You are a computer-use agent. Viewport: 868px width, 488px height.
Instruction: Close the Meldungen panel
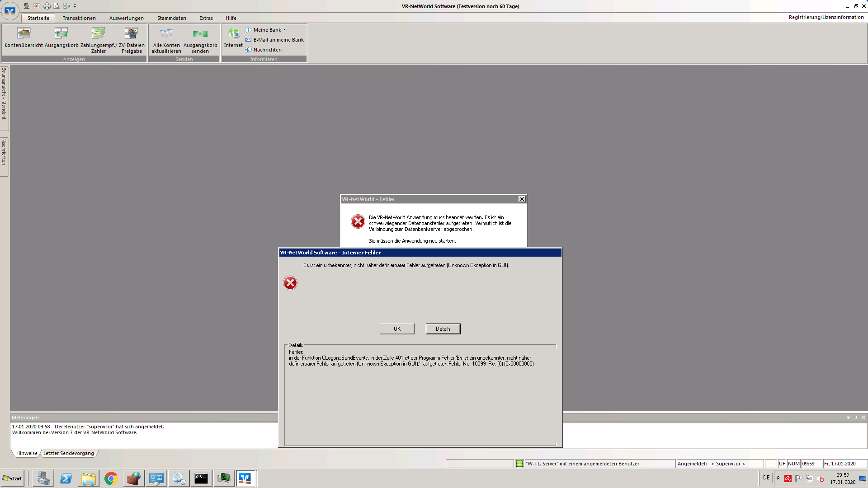pyautogui.click(x=863, y=418)
